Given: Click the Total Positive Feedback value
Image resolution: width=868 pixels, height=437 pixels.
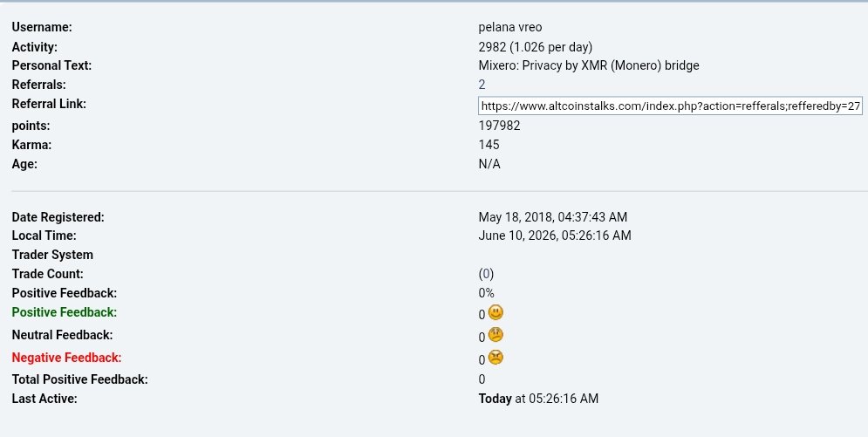Looking at the screenshot, I should 482,379.
